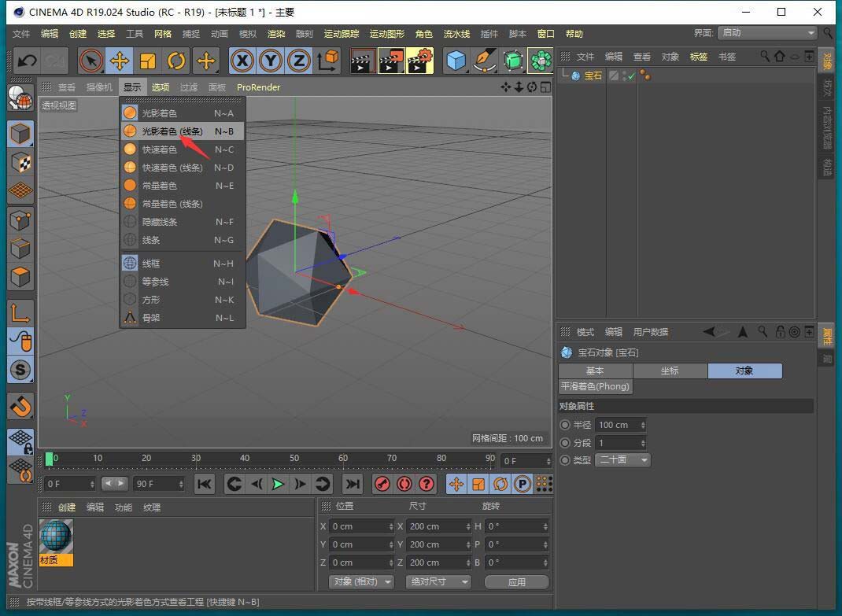Click the 半径 value field showing 100 cm

(617, 426)
